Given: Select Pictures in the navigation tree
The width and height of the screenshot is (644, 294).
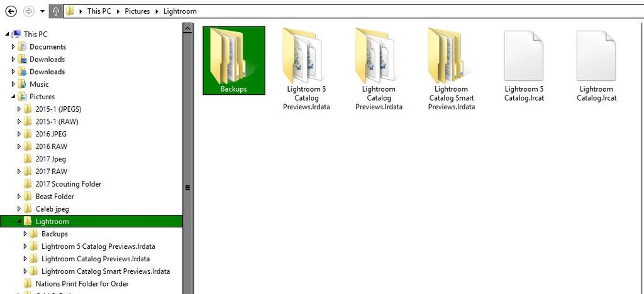Looking at the screenshot, I should pyautogui.click(x=42, y=97).
